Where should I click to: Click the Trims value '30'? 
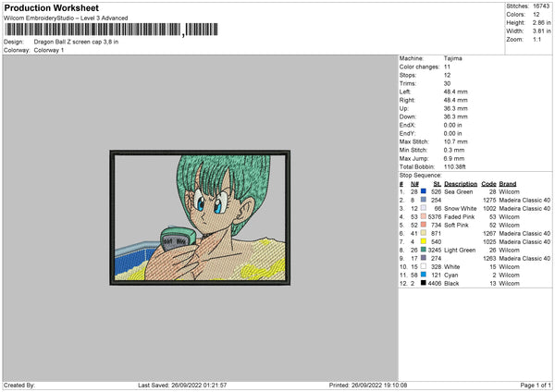tap(447, 83)
